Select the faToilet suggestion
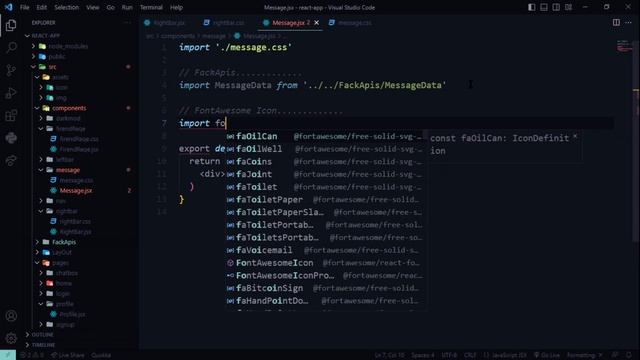Viewport: 640px width, 360px height. [325, 187]
